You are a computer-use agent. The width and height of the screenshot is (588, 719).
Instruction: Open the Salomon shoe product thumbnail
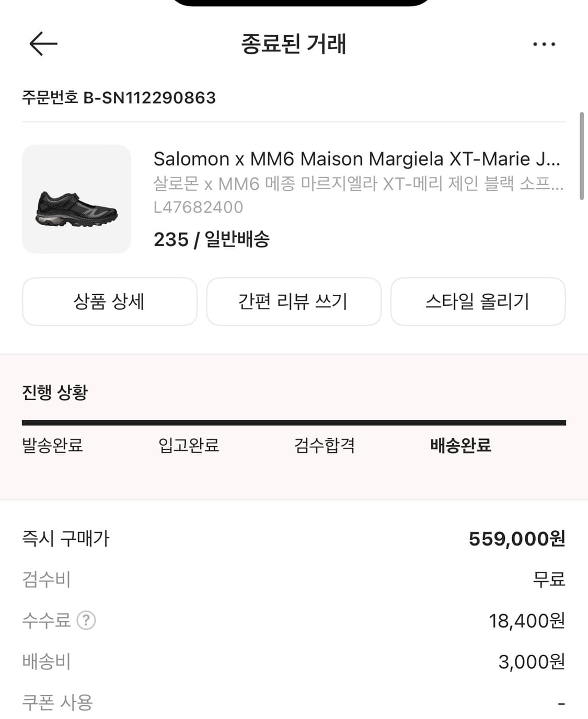pyautogui.click(x=76, y=199)
